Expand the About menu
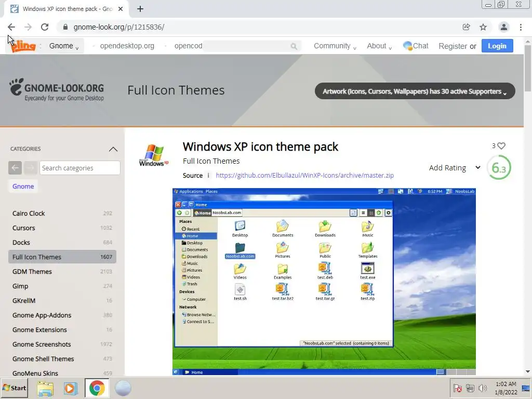Image resolution: width=532 pixels, height=399 pixels. [x=379, y=46]
